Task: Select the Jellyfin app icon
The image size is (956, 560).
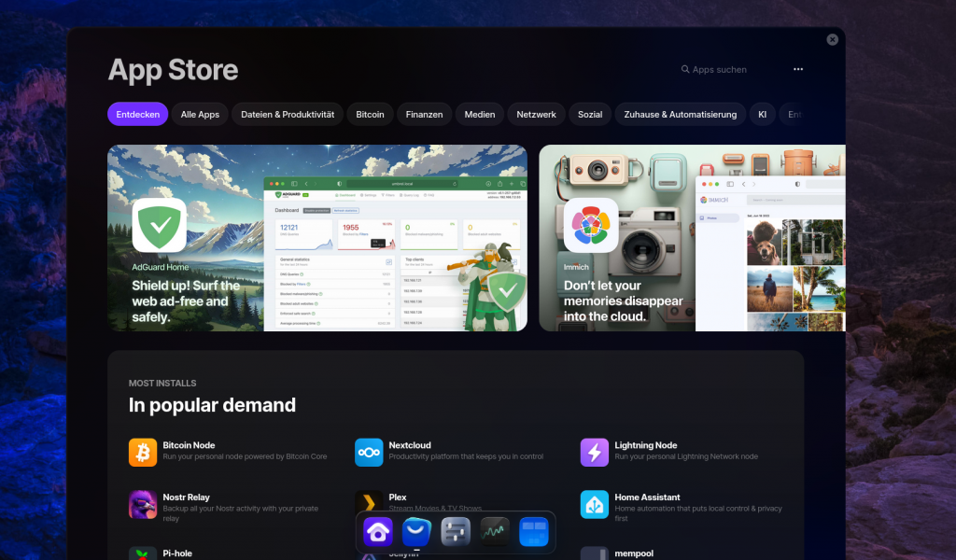Action: (369, 553)
